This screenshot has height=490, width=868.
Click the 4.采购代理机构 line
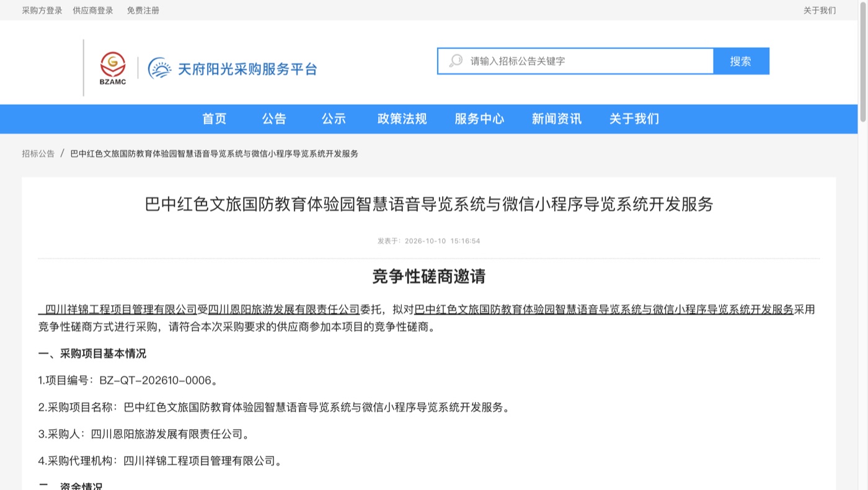[161, 461]
